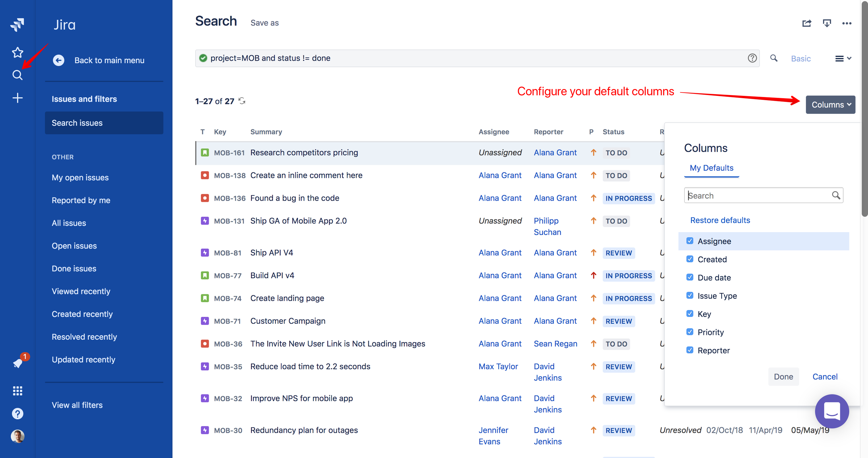Open the Columns dropdown
The image size is (868, 458).
point(830,104)
